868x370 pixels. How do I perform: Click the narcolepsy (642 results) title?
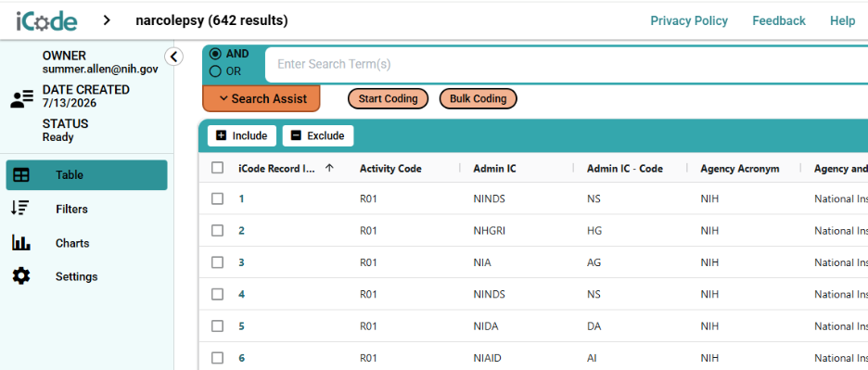(x=211, y=21)
